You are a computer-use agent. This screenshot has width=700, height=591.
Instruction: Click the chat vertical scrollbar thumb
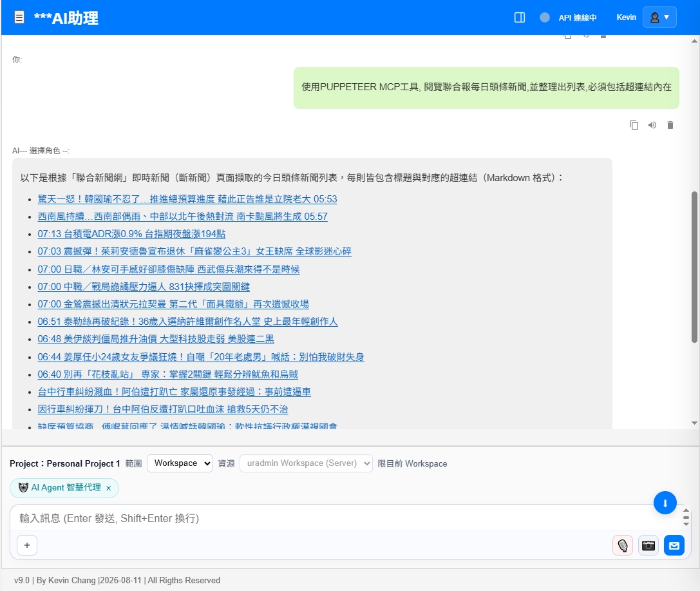(x=694, y=267)
